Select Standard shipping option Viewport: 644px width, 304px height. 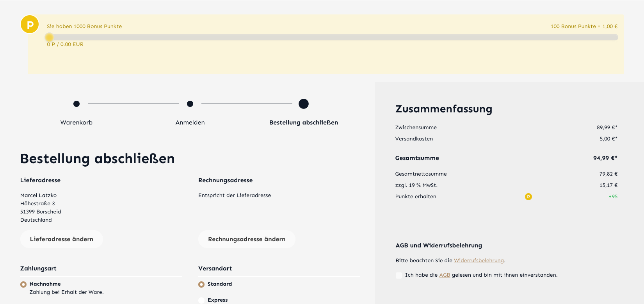[x=201, y=284]
